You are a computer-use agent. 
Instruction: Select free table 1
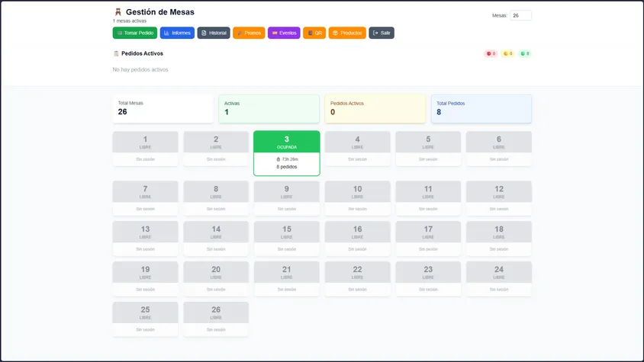pos(146,149)
